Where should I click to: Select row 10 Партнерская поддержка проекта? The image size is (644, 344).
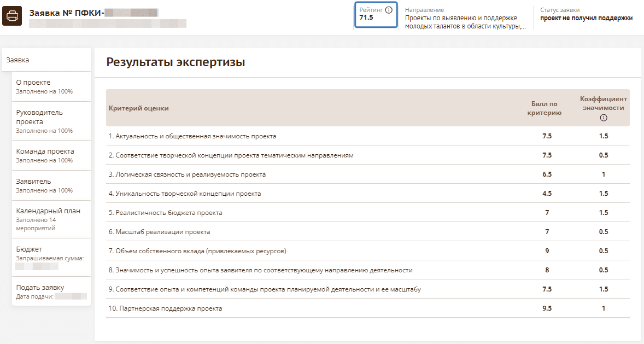[x=166, y=308]
